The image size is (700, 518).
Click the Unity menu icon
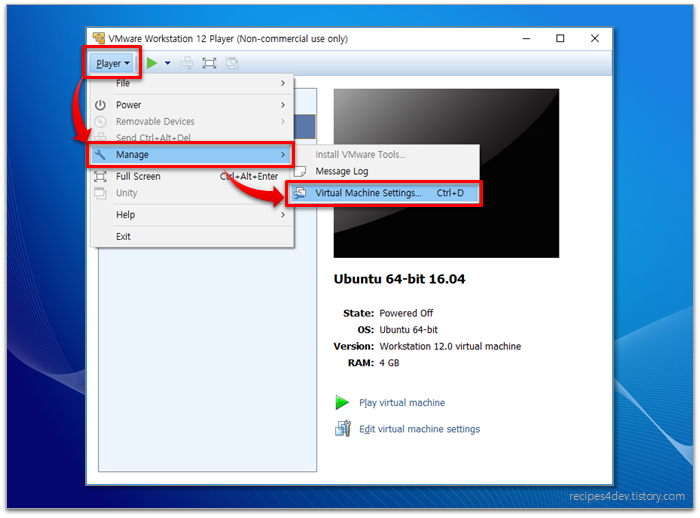click(x=100, y=193)
